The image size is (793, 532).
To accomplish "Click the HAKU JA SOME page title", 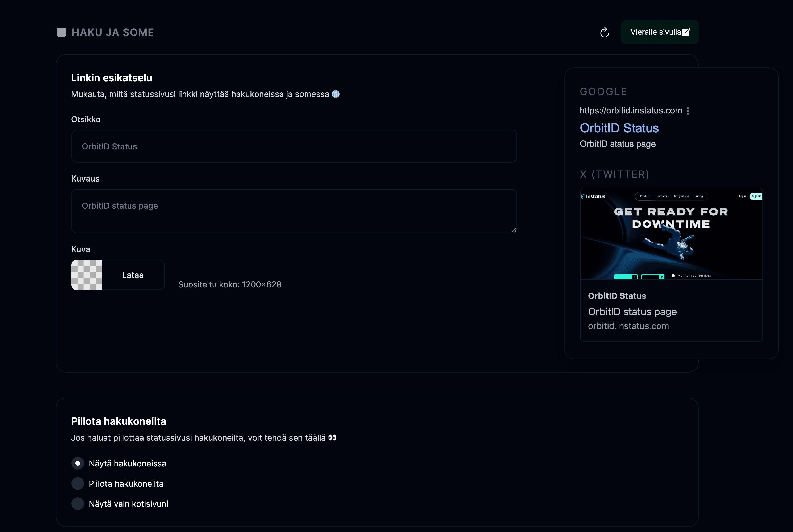I will tap(113, 32).
